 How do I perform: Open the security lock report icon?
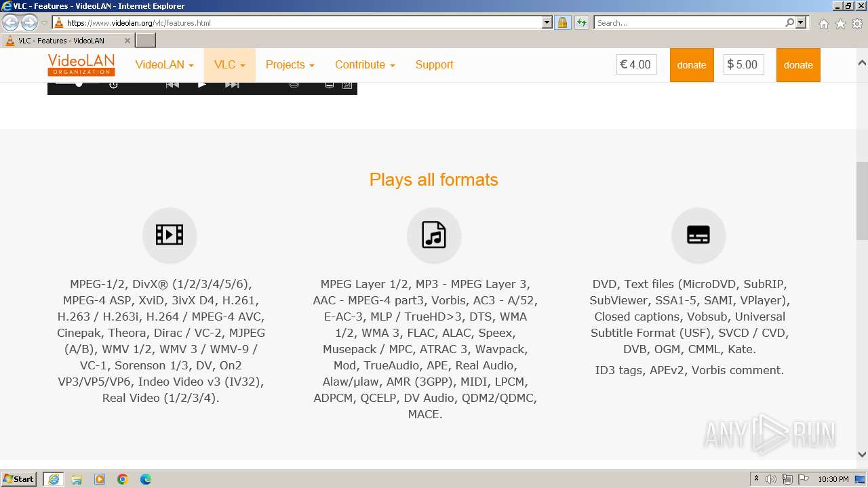click(x=562, y=22)
